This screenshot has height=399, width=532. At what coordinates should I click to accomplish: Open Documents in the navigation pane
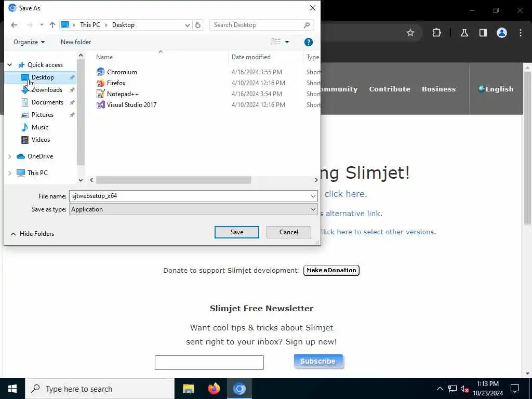click(x=47, y=102)
